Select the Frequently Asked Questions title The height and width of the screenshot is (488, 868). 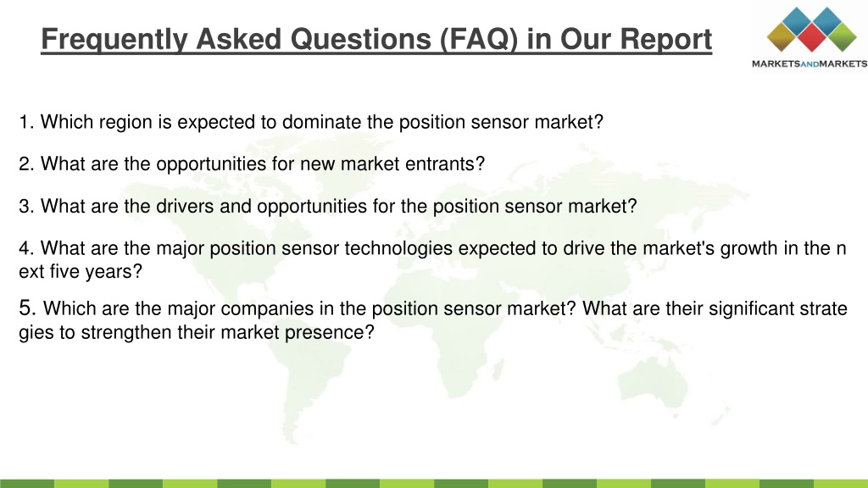pyautogui.click(x=376, y=39)
